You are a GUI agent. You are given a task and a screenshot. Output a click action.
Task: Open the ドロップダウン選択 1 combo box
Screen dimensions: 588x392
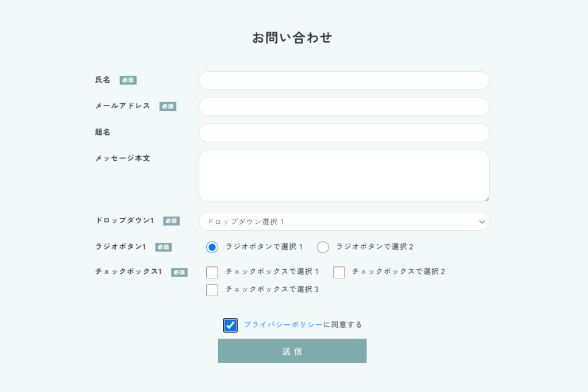click(x=339, y=222)
